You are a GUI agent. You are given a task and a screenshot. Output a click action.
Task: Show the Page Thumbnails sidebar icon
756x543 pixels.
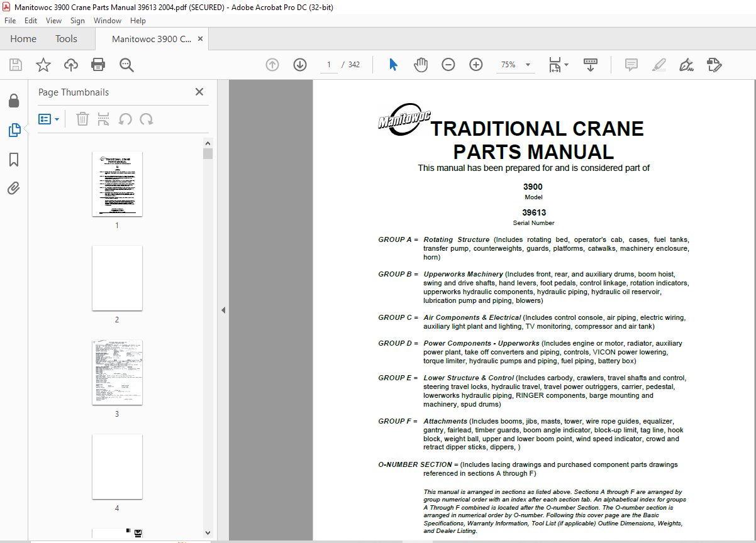coord(14,130)
